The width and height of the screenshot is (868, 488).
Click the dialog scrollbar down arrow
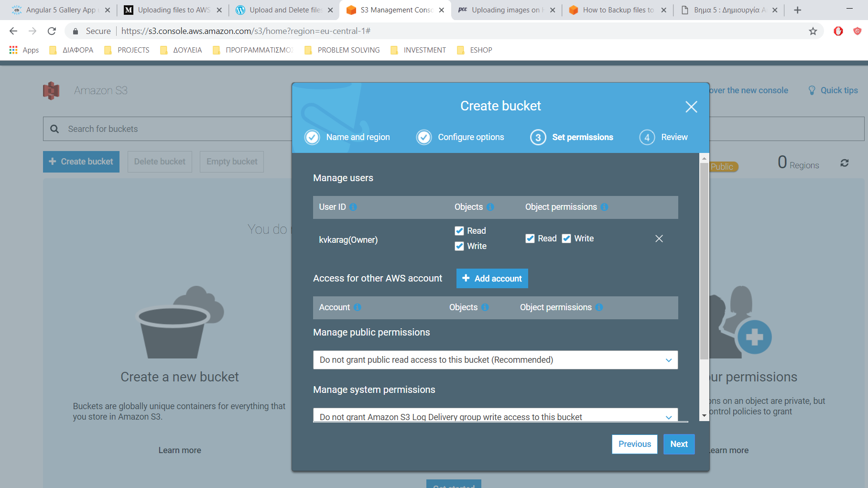coord(704,416)
